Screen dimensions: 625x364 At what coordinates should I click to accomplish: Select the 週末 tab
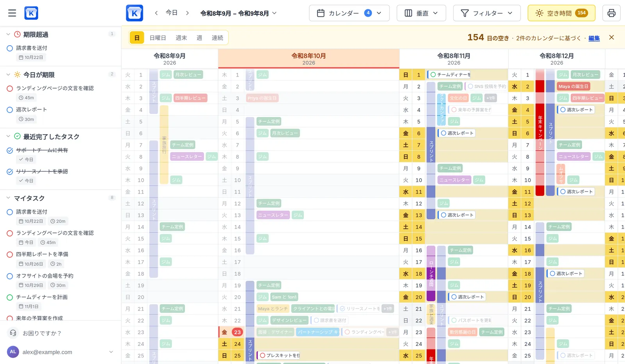[181, 38]
